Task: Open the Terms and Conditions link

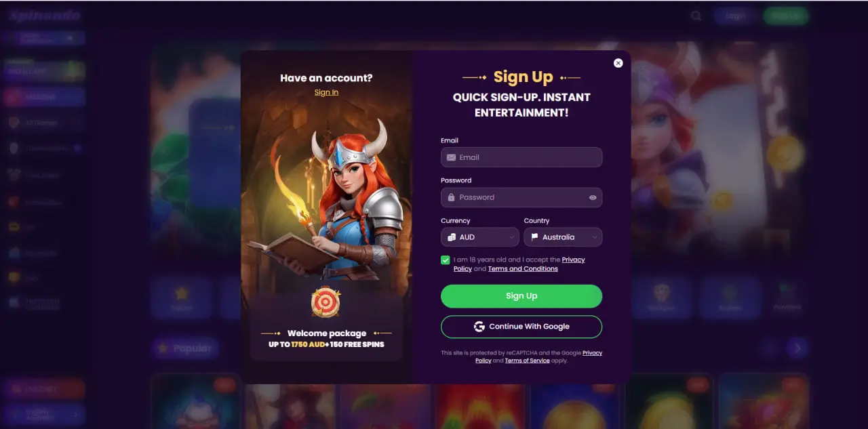Action: [x=523, y=269]
